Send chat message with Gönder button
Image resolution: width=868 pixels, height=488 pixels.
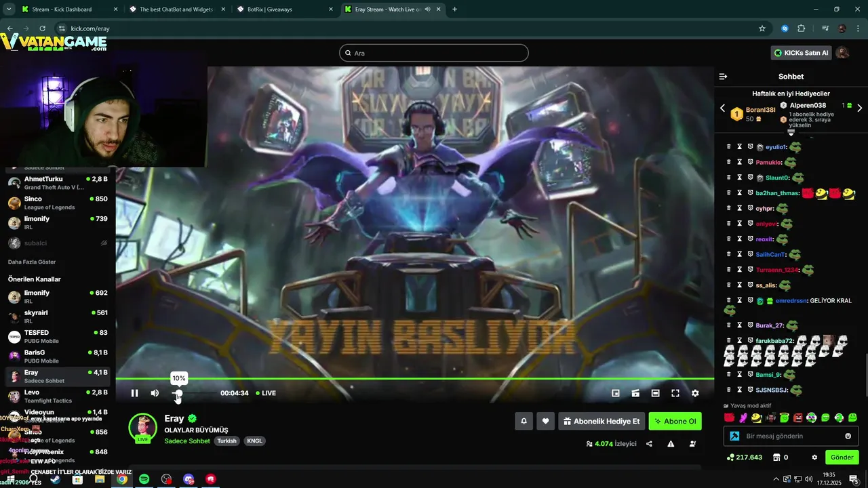click(842, 457)
